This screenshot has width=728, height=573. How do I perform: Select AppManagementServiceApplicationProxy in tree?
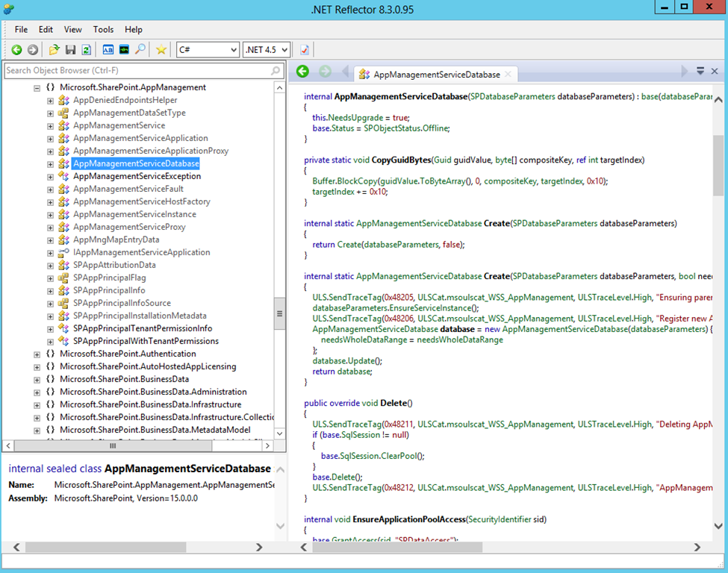[150, 151]
